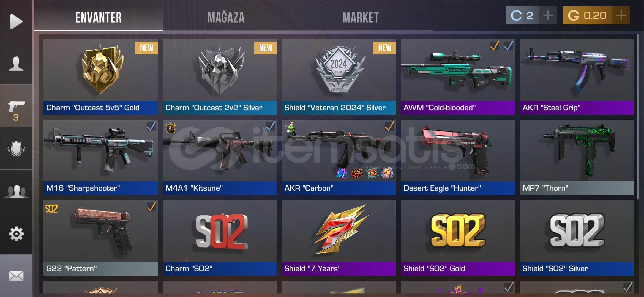Add gold currency with the plus button
The image size is (644, 297).
click(x=621, y=15)
